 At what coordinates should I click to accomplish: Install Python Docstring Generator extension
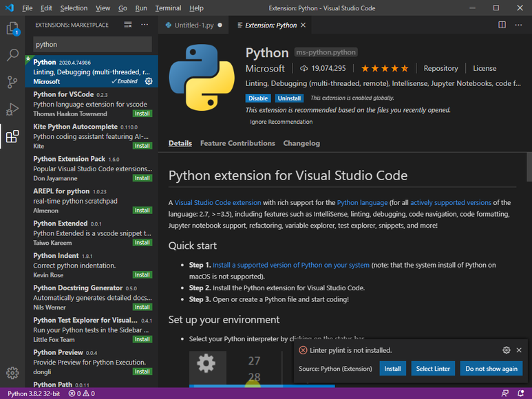(142, 307)
